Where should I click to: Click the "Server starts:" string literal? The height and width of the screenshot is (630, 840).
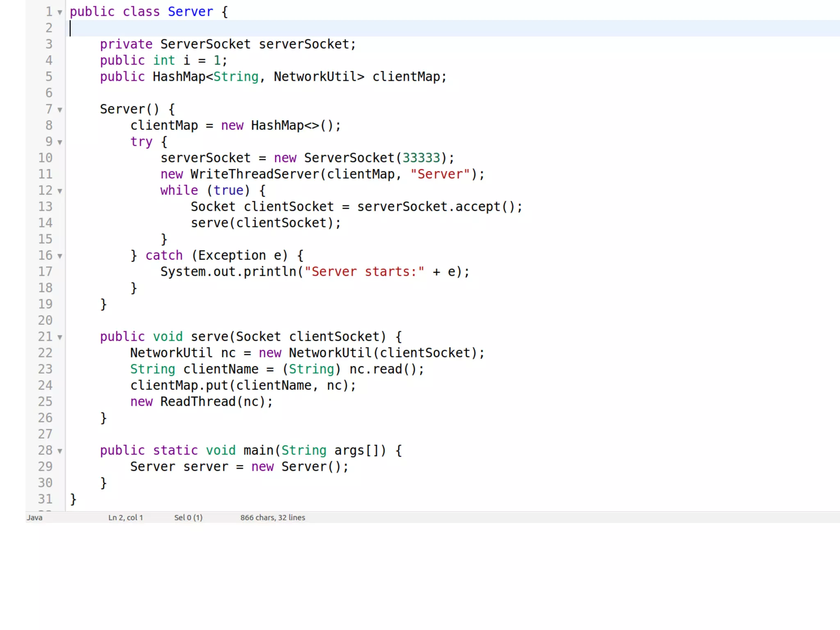[364, 272]
